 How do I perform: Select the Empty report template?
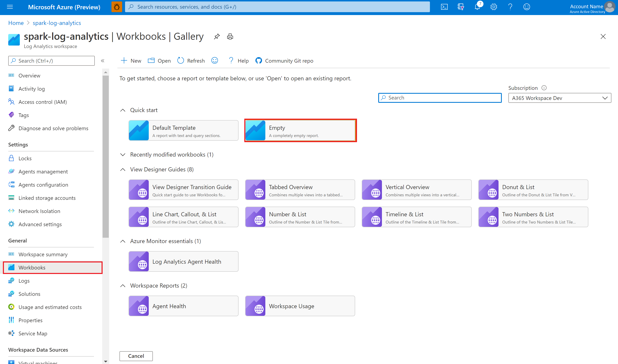pyautogui.click(x=300, y=131)
